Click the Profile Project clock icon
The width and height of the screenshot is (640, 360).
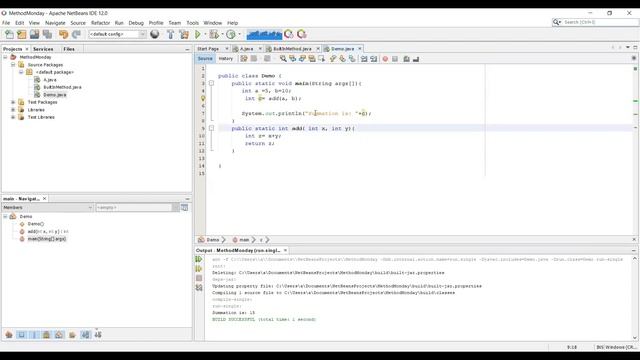231,34
